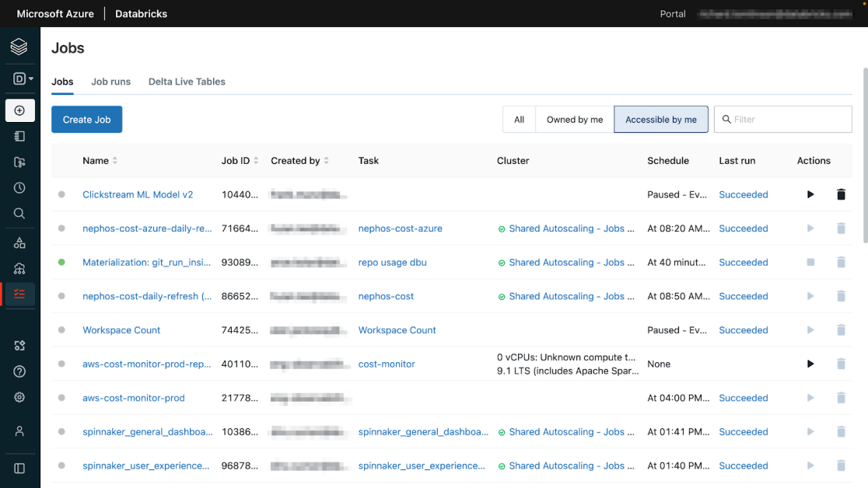
Task: Delete the Clickstream ML Model v2 job
Action: coord(841,195)
